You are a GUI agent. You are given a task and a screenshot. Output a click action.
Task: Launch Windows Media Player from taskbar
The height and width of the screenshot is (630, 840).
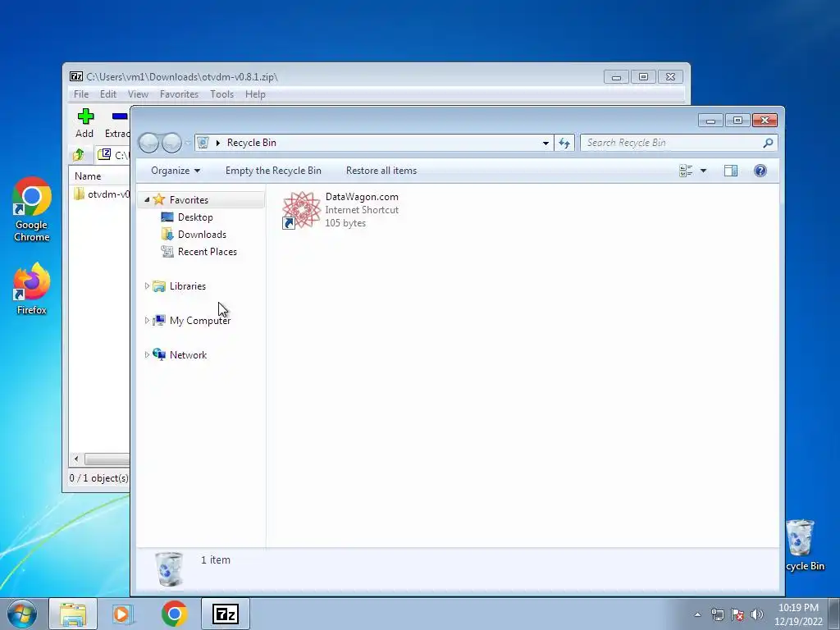coord(123,614)
